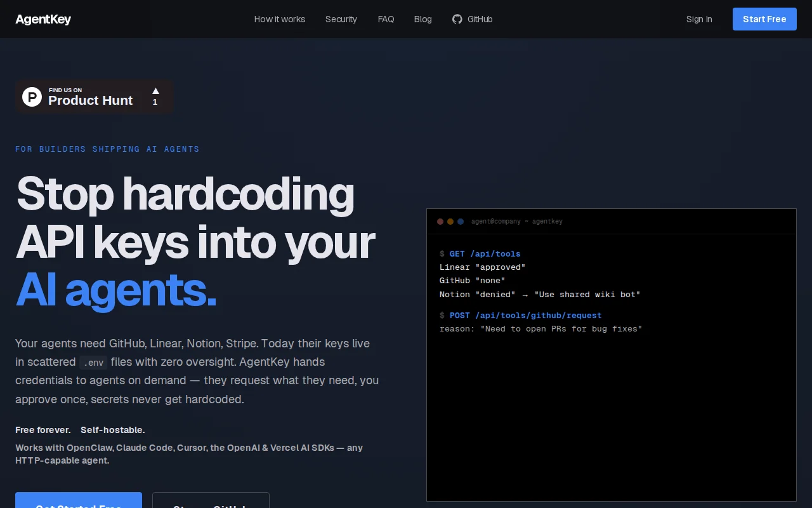Click Sign In
The height and width of the screenshot is (508, 812).
pyautogui.click(x=699, y=19)
